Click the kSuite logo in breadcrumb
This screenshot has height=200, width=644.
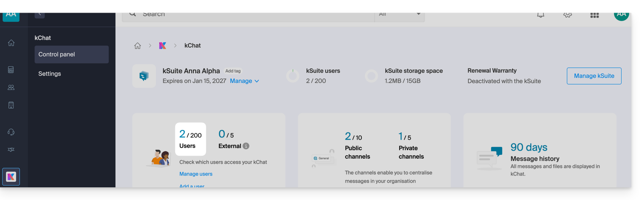pos(163,46)
